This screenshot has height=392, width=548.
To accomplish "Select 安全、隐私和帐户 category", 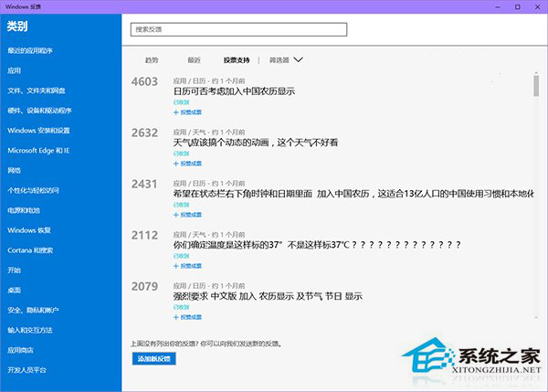I will 33,310.
